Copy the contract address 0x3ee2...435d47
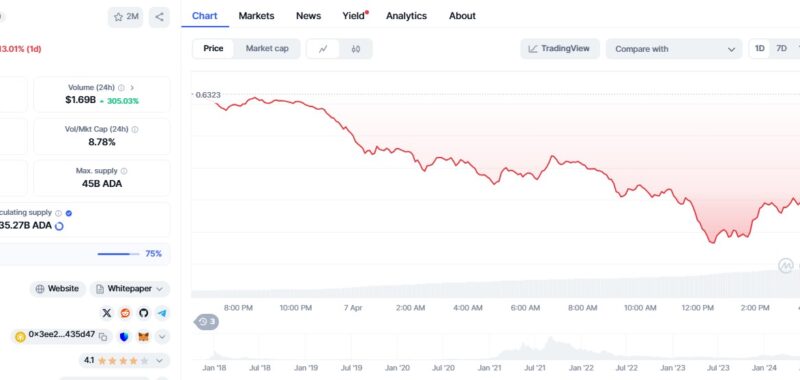Viewport: 800px width, 380px height. click(103, 337)
